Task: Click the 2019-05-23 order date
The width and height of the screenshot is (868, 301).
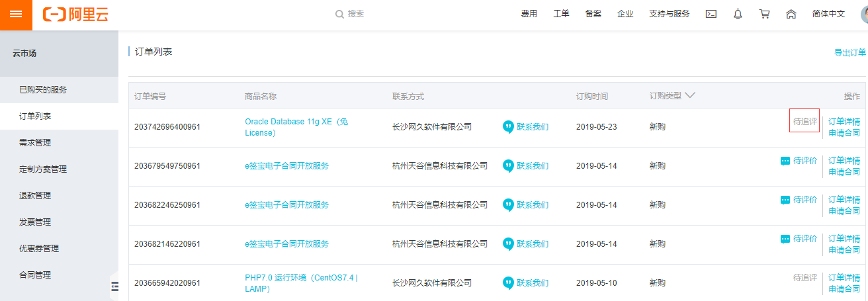Action: pyautogui.click(x=596, y=127)
